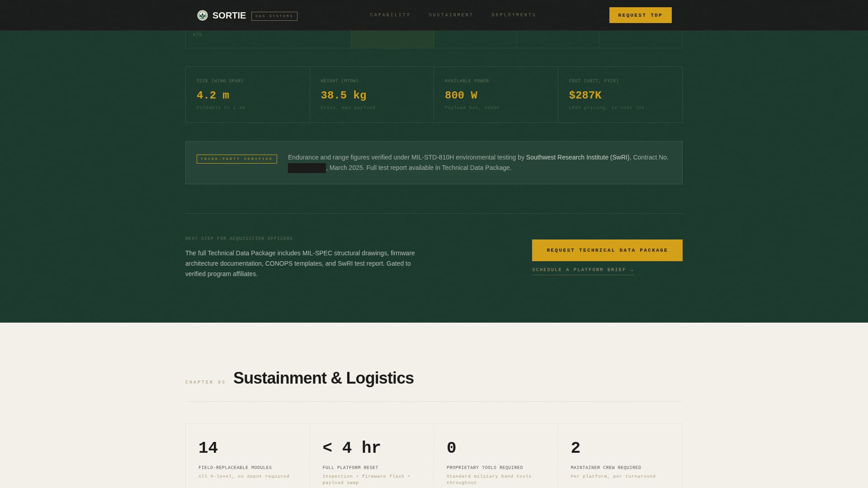Click the AVAILABLE POWER label
Image resolution: width=868 pixels, height=488 pixels.
467,81
